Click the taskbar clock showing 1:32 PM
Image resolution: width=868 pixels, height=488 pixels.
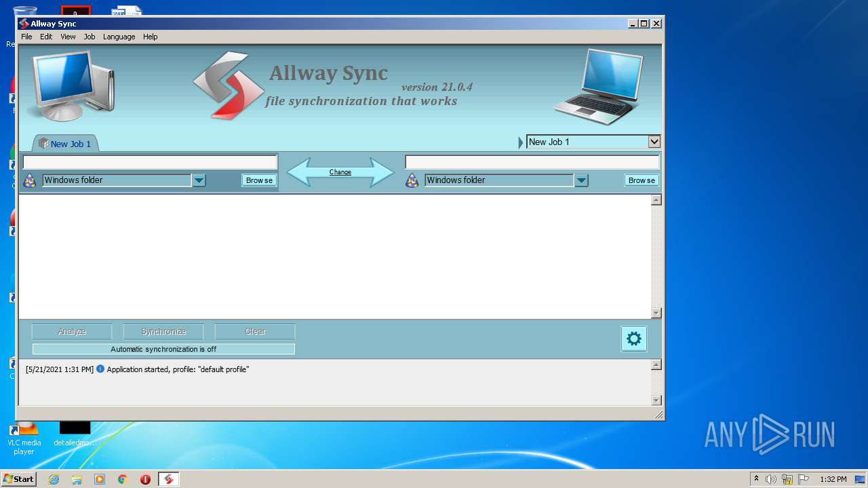point(833,479)
